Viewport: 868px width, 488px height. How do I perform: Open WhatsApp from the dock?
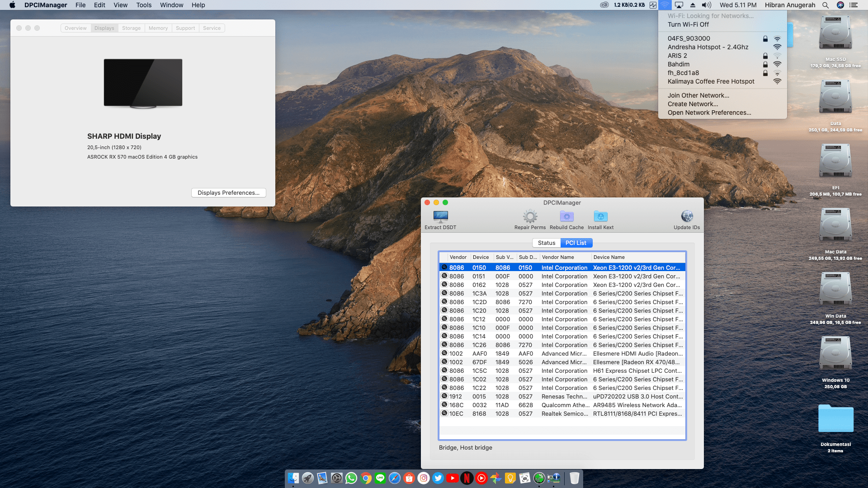[x=351, y=478]
